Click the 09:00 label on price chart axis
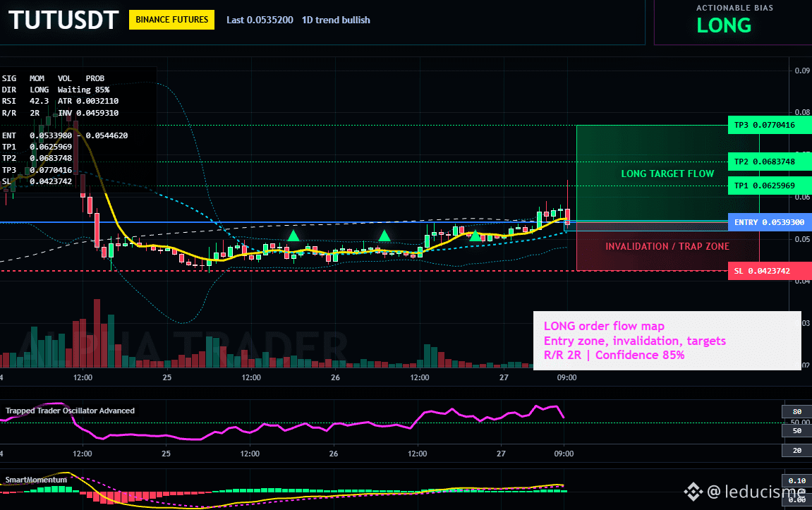Screen dimensions: 812x510 click(566, 377)
